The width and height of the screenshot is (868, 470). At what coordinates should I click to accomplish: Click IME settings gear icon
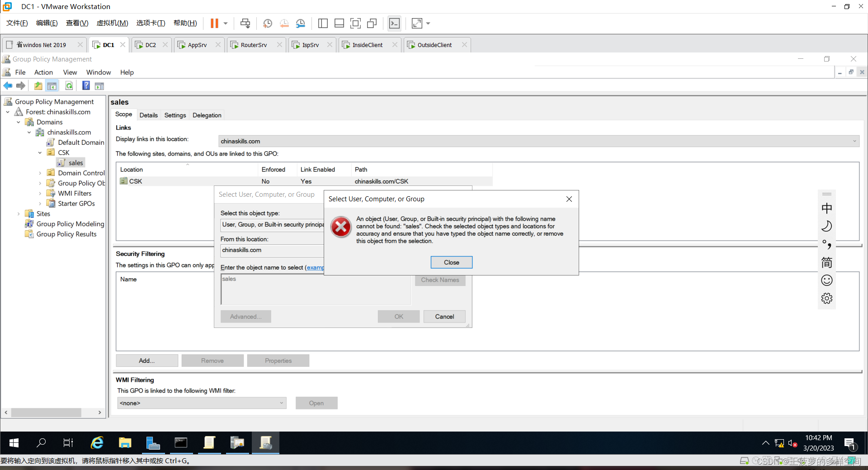(x=826, y=298)
